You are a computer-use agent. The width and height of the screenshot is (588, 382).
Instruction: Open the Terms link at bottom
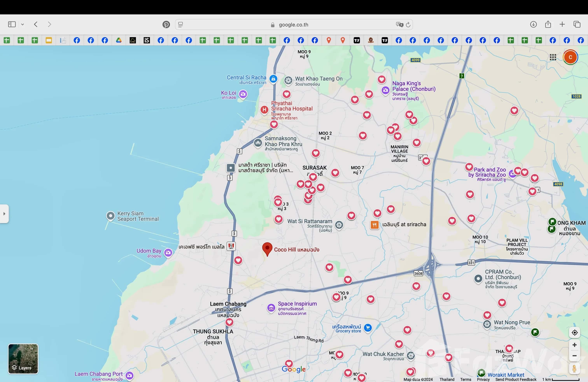point(465,379)
